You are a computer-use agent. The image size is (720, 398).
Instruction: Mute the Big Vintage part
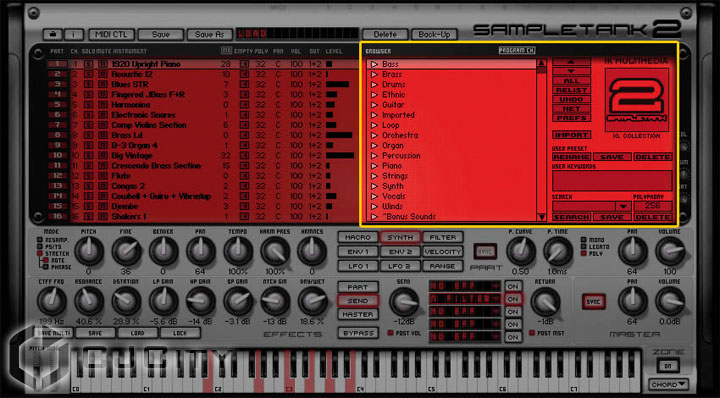click(x=103, y=156)
